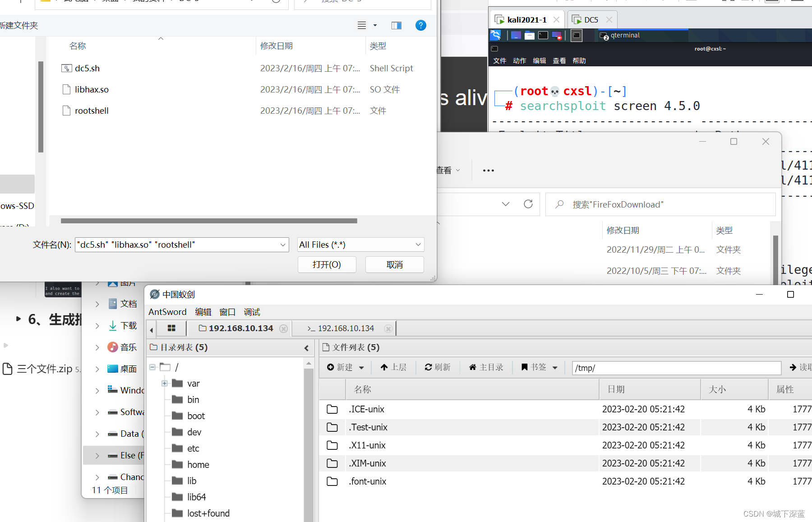Click the 上层 button
This screenshot has height=522, width=812.
click(x=394, y=367)
